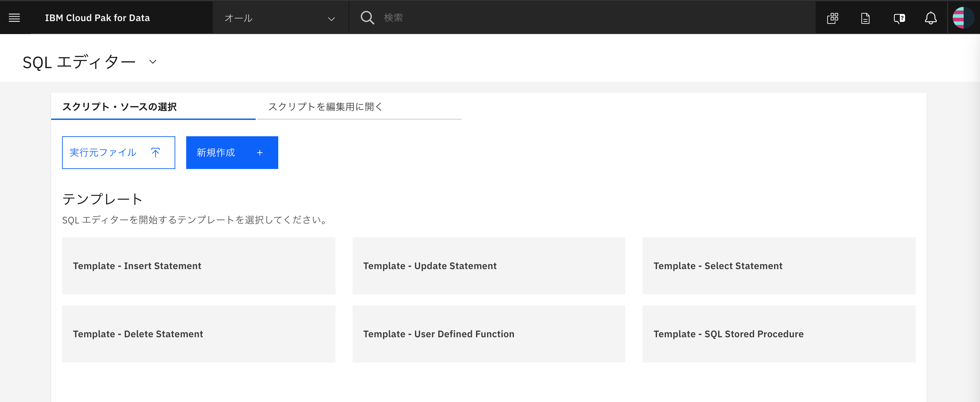This screenshot has height=402, width=980.
Task: Expand the SQL エディター title chevron
Action: [152, 62]
